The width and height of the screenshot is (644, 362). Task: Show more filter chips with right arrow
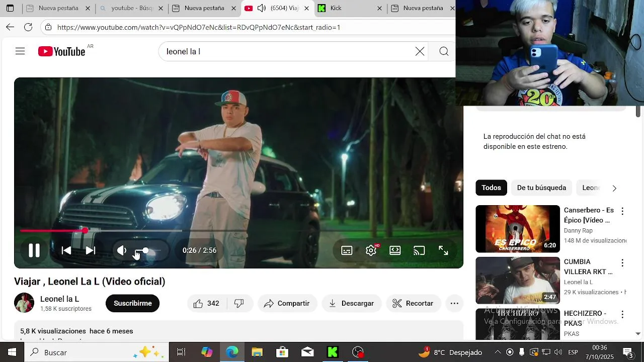(614, 188)
